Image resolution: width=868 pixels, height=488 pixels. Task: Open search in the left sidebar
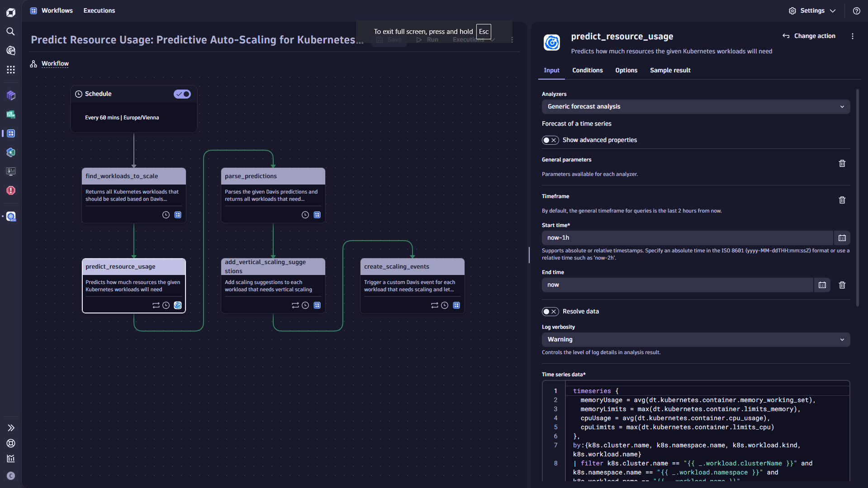coord(11,32)
